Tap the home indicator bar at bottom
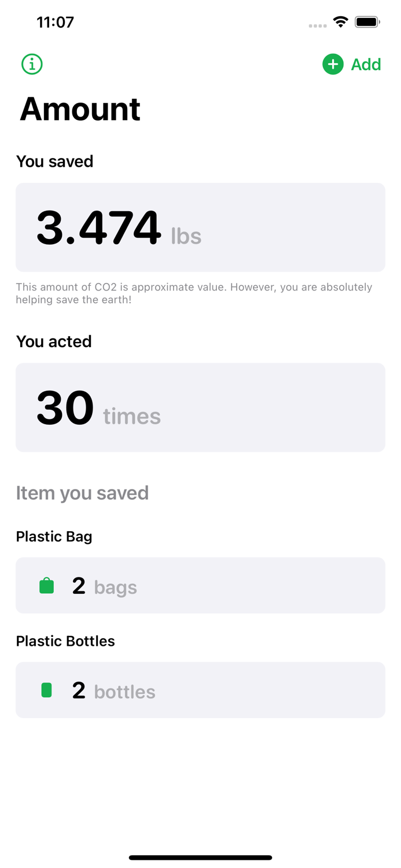This screenshot has height=868, width=401. pyautogui.click(x=200, y=857)
